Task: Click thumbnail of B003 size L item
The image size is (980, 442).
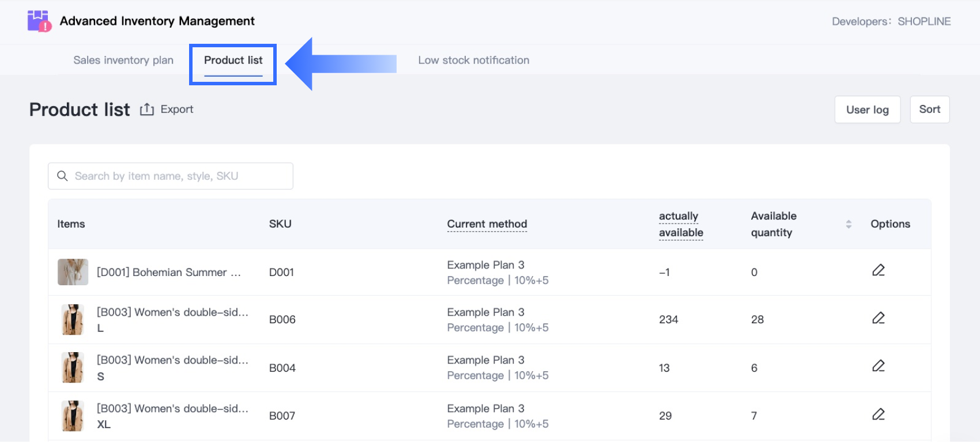Action: pos(73,320)
